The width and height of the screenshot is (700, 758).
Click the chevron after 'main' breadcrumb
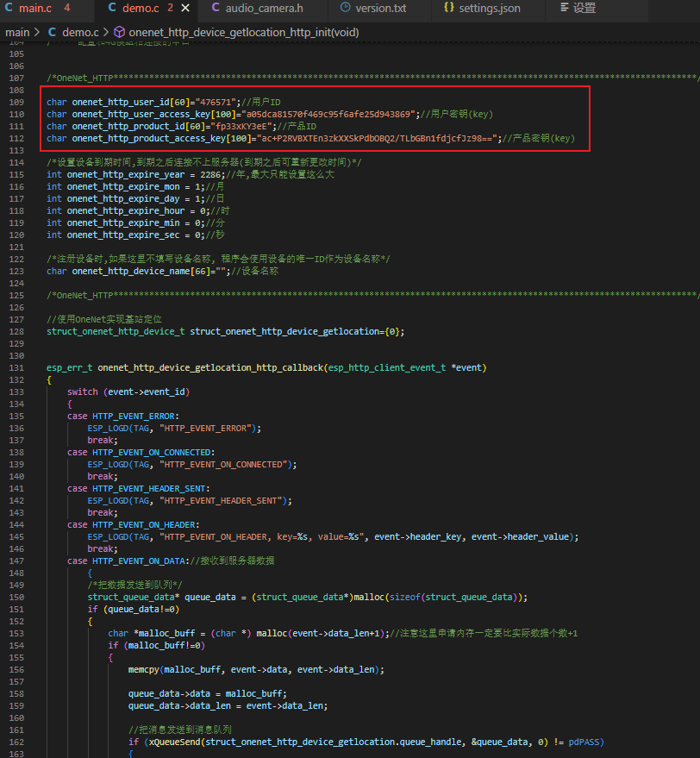(x=37, y=33)
